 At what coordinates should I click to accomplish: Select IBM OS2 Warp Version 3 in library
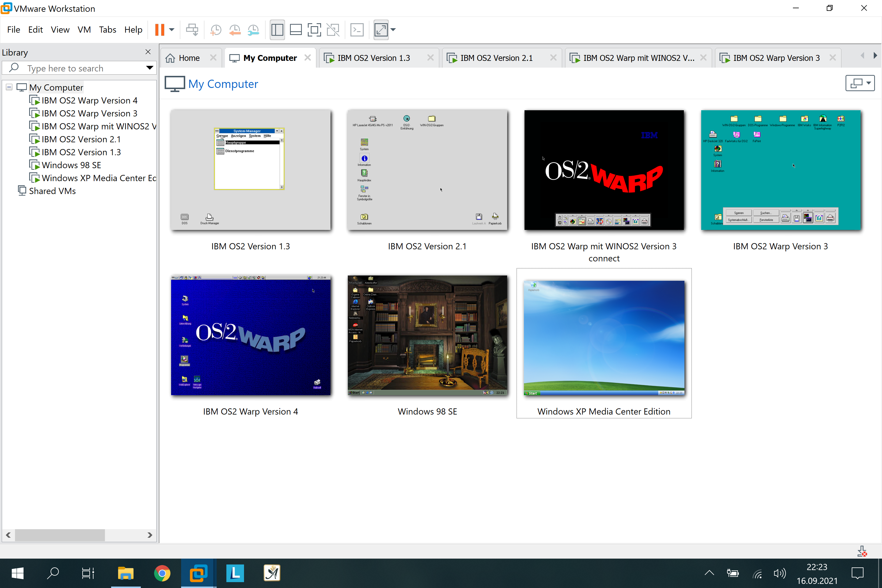coord(89,113)
